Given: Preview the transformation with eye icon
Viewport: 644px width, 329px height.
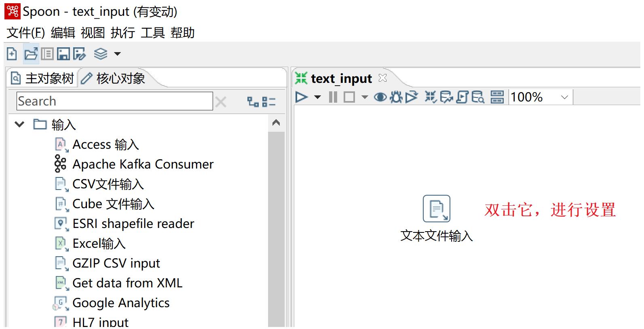Looking at the screenshot, I should (x=380, y=97).
